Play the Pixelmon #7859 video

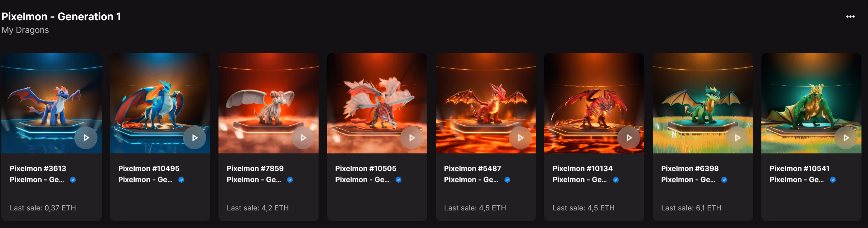(303, 138)
